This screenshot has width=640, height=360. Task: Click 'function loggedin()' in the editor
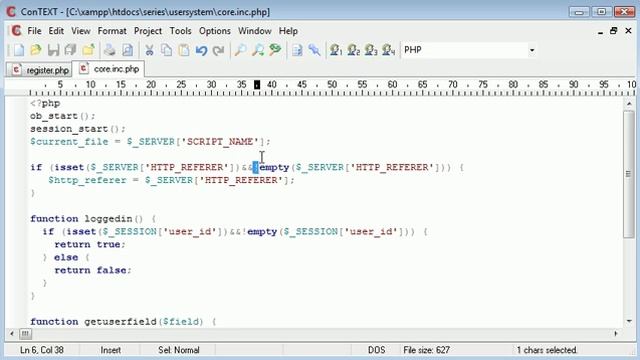87,219
